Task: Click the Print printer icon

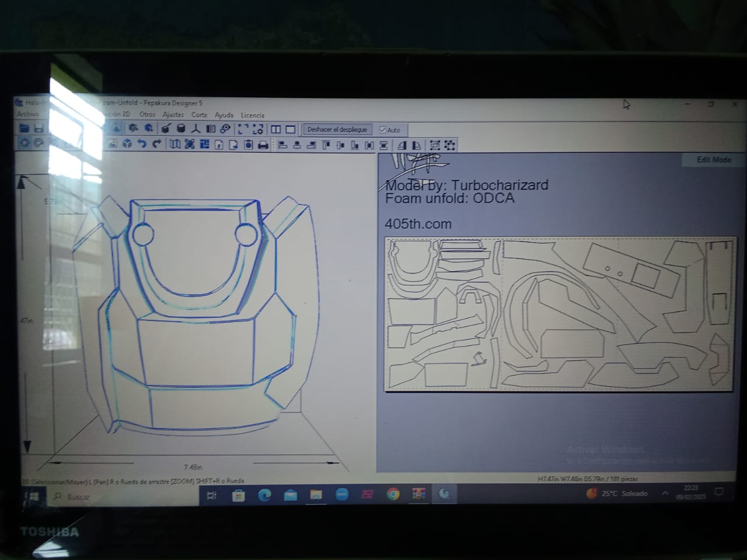Action: click(263, 145)
